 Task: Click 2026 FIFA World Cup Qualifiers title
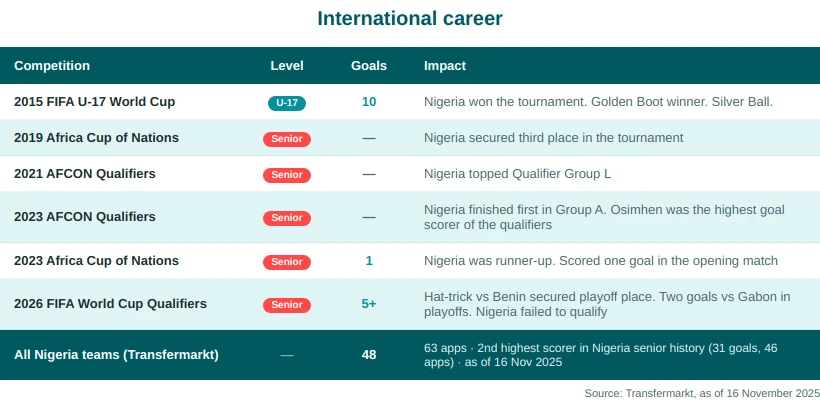[110, 304]
